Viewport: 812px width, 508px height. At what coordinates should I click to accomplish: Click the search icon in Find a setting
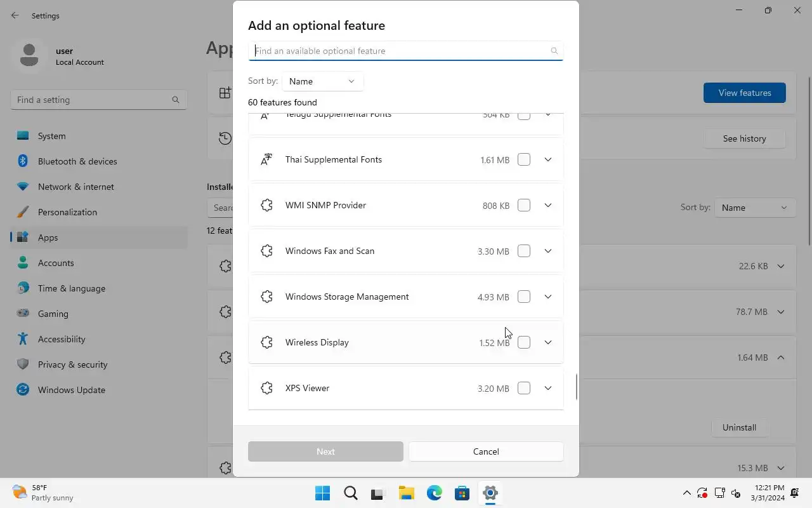click(x=176, y=100)
